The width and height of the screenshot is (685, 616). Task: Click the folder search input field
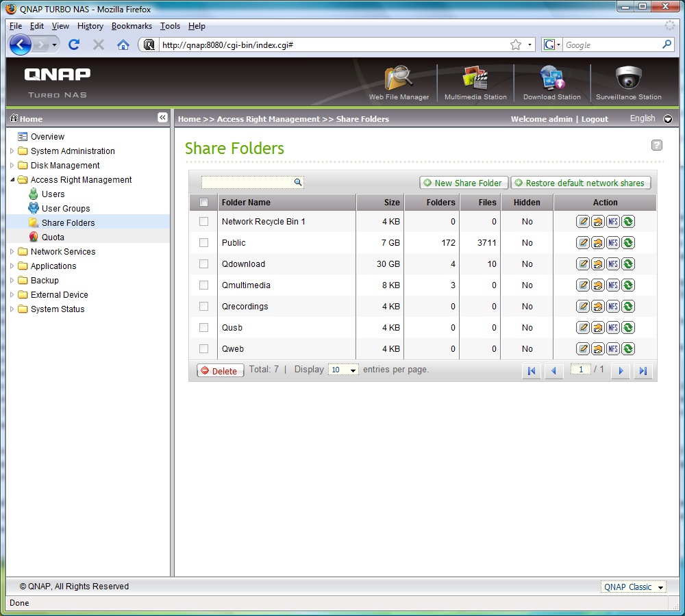click(248, 182)
